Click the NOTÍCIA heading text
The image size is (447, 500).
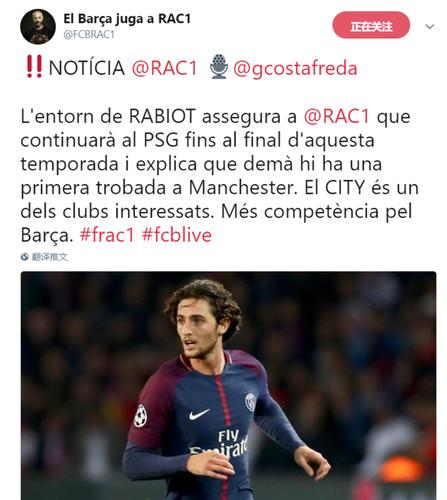(87, 68)
